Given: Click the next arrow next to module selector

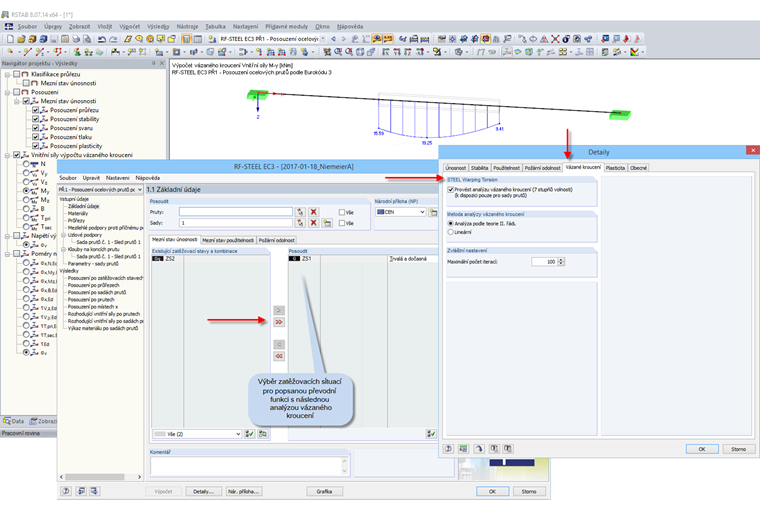Looking at the screenshot, I should coord(344,39).
